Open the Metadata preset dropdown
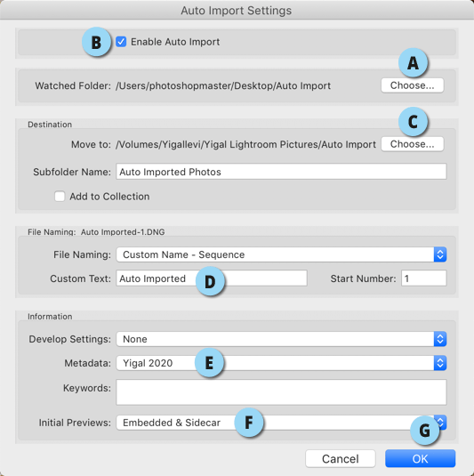Image resolution: width=474 pixels, height=476 pixels. (x=281, y=363)
